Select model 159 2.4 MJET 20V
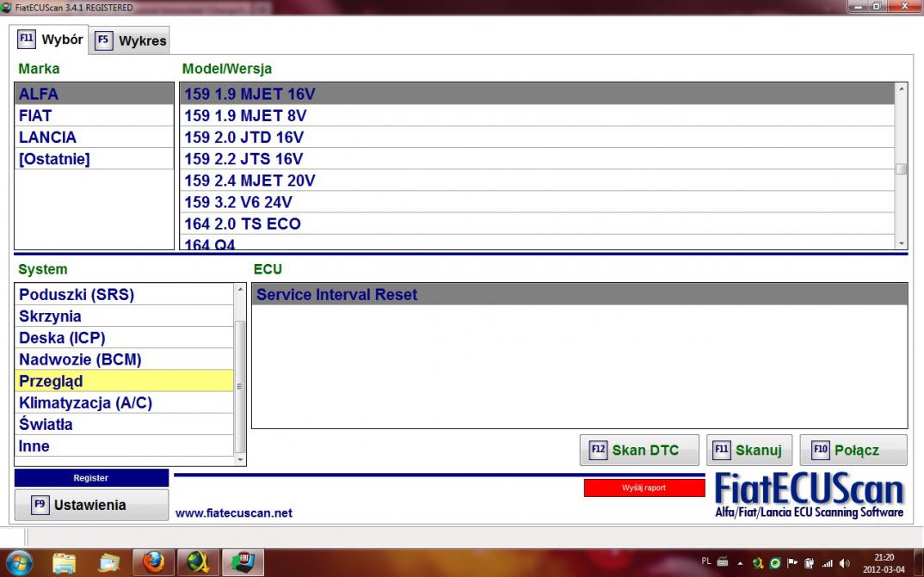 pos(538,181)
